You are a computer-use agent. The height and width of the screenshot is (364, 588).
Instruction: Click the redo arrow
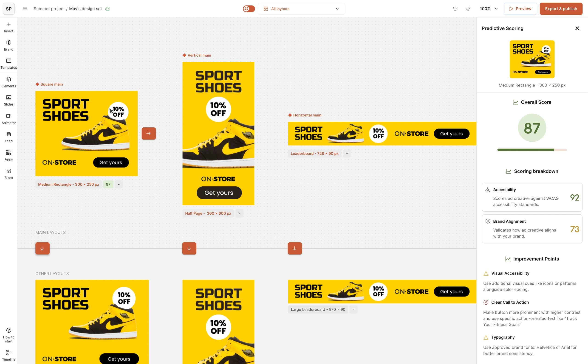pos(469,9)
